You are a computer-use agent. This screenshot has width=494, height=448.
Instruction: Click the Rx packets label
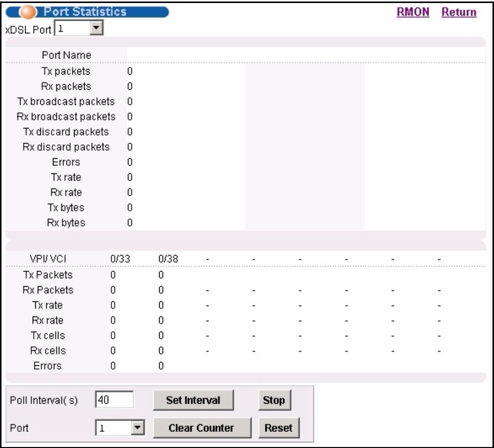66,86
